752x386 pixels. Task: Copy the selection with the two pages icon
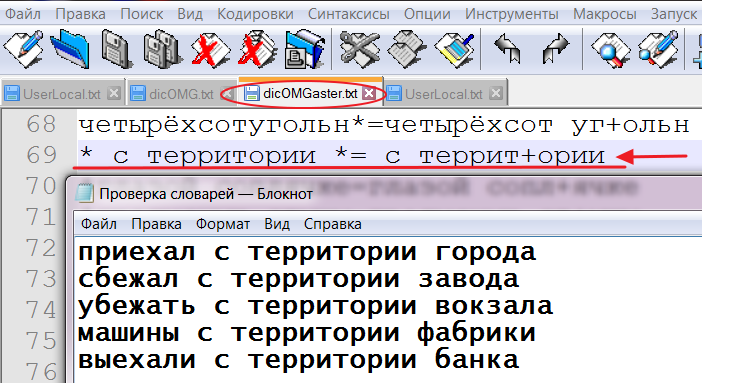(x=407, y=49)
